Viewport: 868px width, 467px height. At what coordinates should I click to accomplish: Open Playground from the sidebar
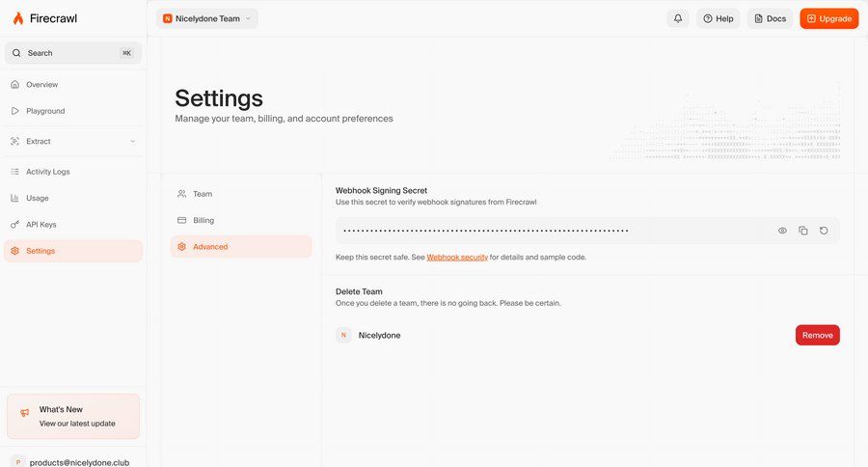[x=45, y=111]
